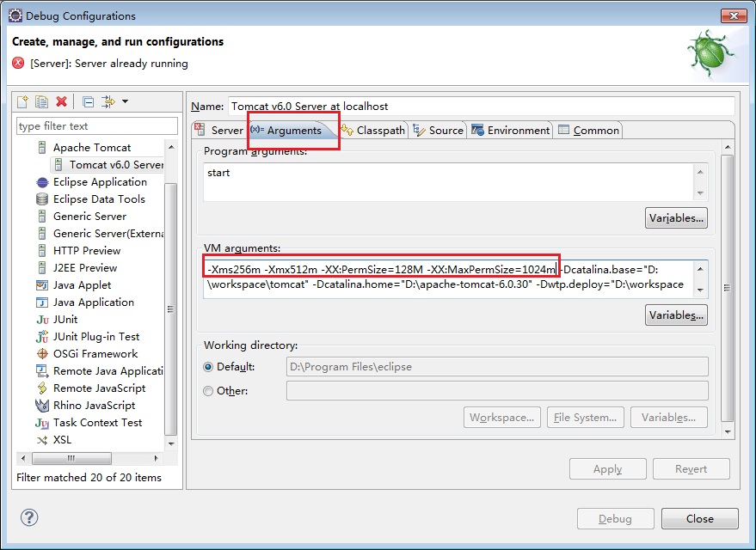Image resolution: width=756 pixels, height=550 pixels.
Task: Switch to the Environment tab
Action: click(511, 131)
